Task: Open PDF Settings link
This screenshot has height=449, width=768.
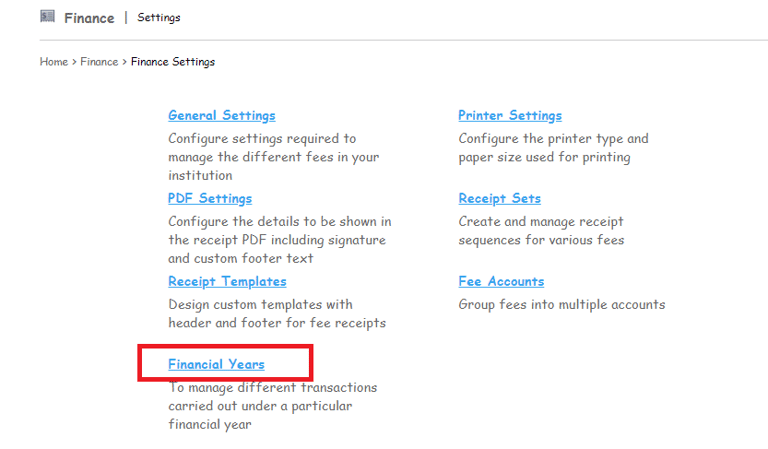Action: coord(210,199)
